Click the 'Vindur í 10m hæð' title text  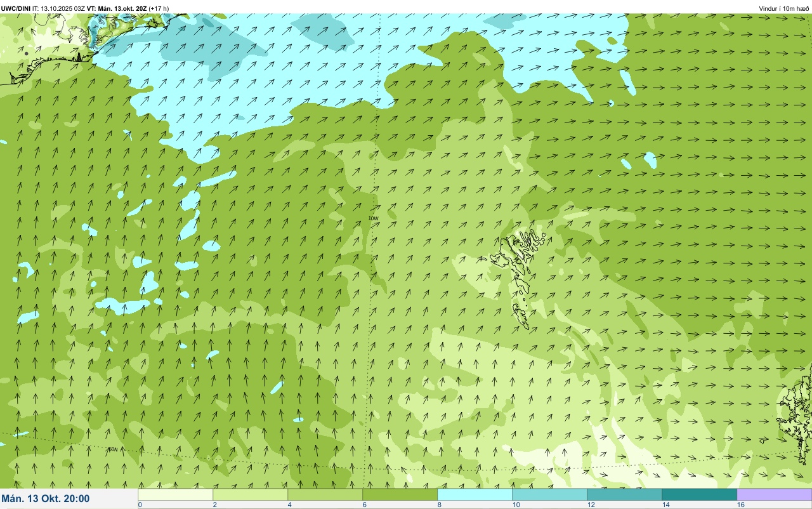coord(784,8)
